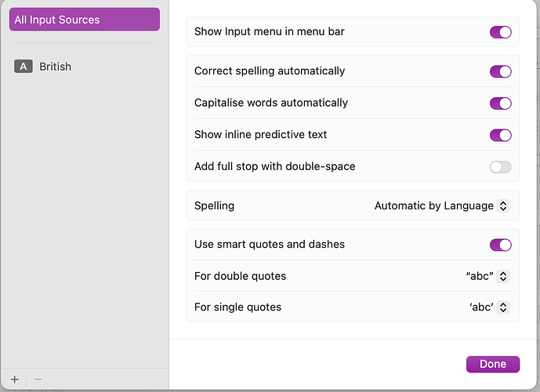Click the plus icon to add input source
This screenshot has height=392, width=540.
tap(15, 379)
